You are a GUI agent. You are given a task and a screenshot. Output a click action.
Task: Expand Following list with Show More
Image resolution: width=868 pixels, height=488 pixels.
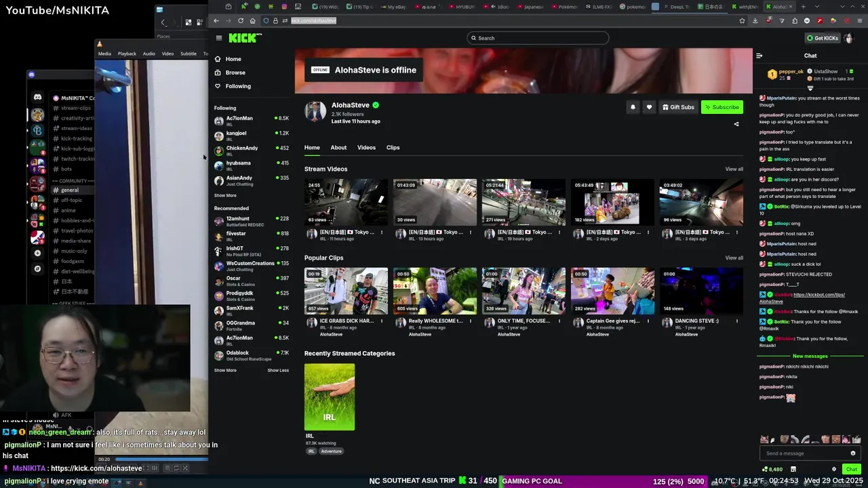(225, 195)
